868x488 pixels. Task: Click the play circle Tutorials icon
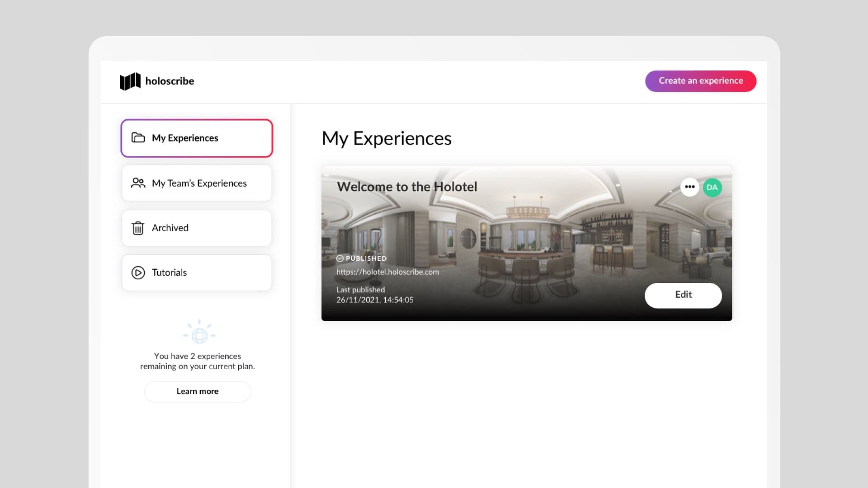point(138,273)
